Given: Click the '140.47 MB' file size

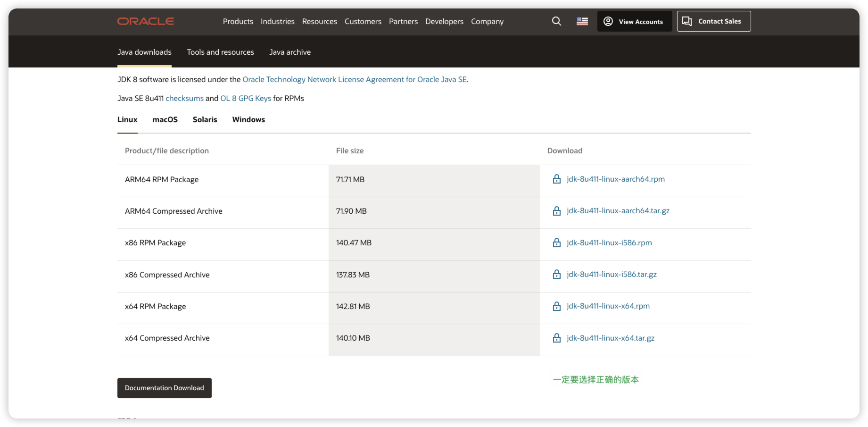Looking at the screenshot, I should point(354,243).
